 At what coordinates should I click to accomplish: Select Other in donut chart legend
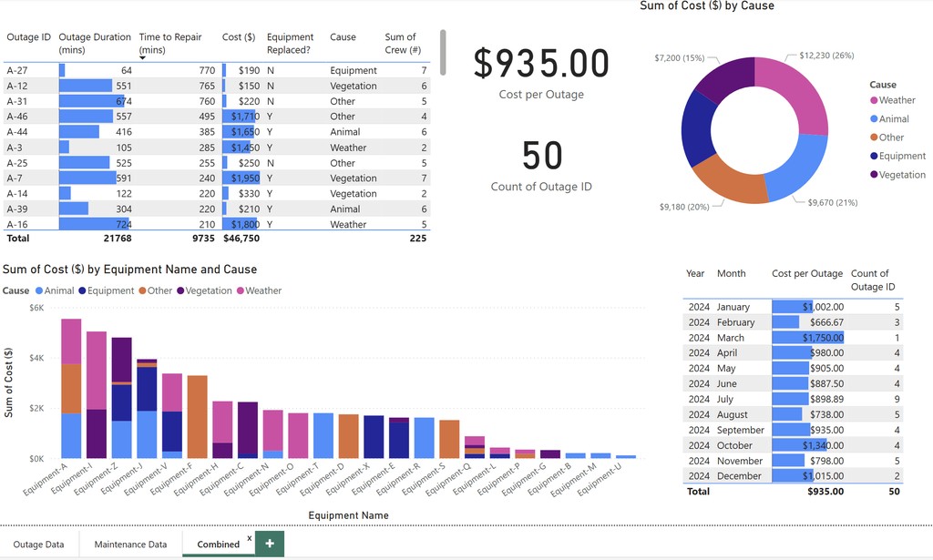[x=887, y=137]
